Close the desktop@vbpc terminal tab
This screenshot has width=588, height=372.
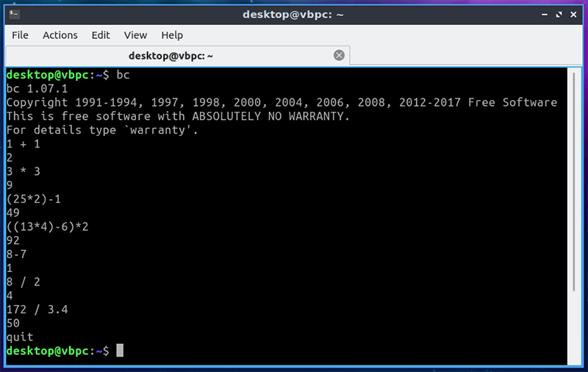pyautogui.click(x=339, y=55)
